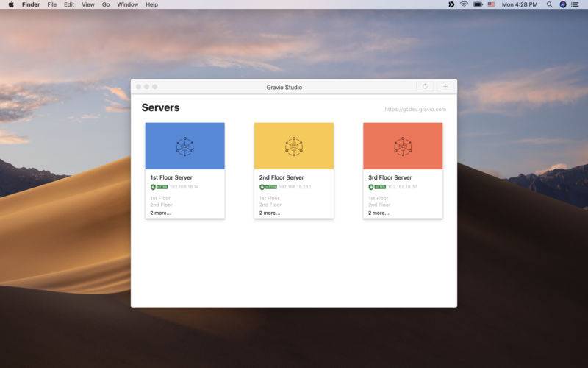The image size is (588, 368).
Task: Click the refresh button in Gravio Studio toolbar
Action: (x=425, y=86)
